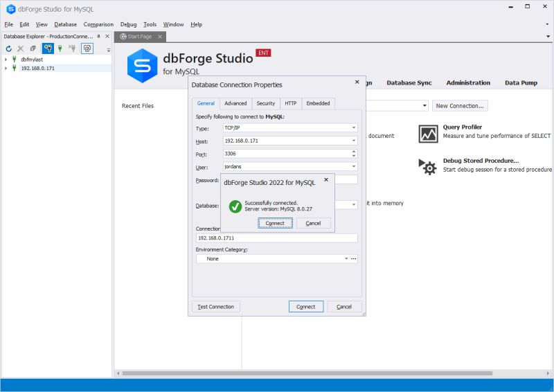Click Connect in Database Connection Properties dialog
Viewport: 554px width, 392px height.
[305, 306]
